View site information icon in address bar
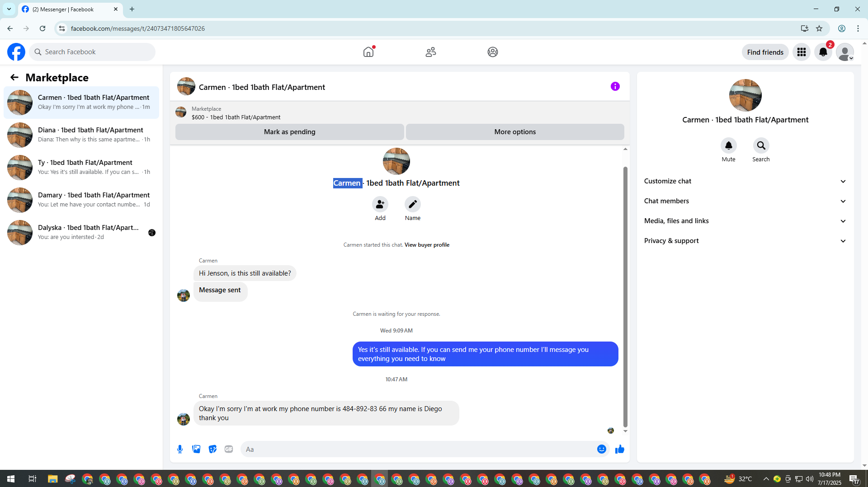This screenshot has height=487, width=868. click(x=62, y=28)
